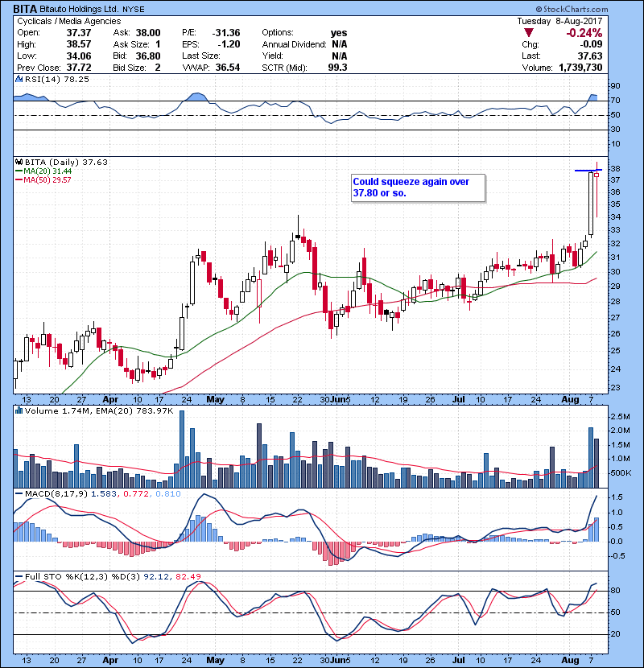Click the MA(20) 31.44 legend entry
Viewport: 644px width, 668px height.
tap(44, 171)
